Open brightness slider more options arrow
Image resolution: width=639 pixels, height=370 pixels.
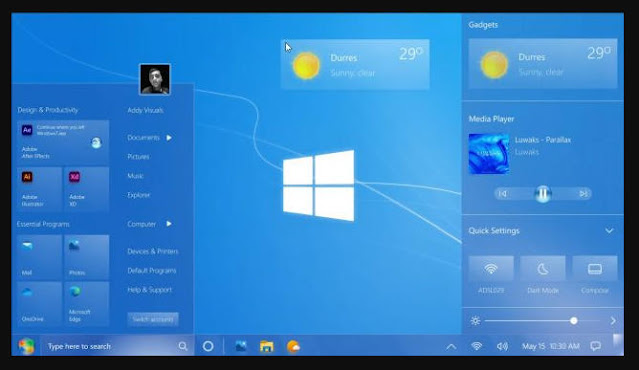(613, 321)
